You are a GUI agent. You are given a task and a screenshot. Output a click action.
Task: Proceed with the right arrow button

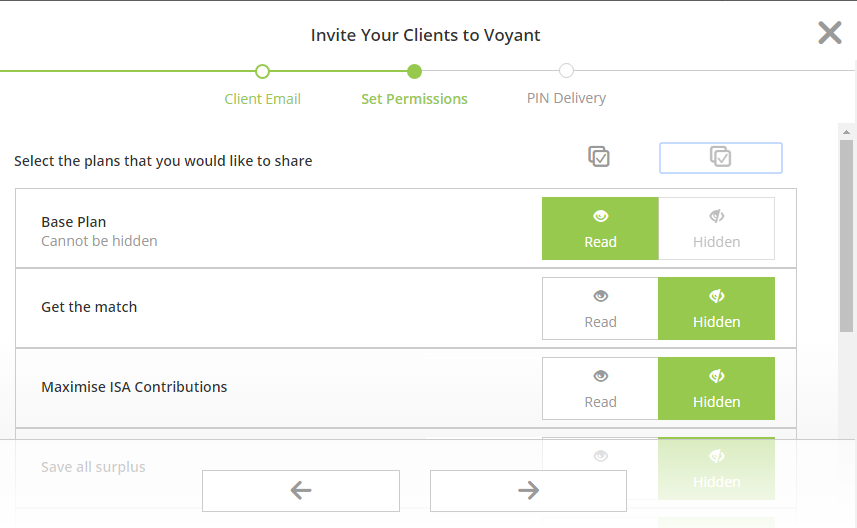(x=529, y=491)
